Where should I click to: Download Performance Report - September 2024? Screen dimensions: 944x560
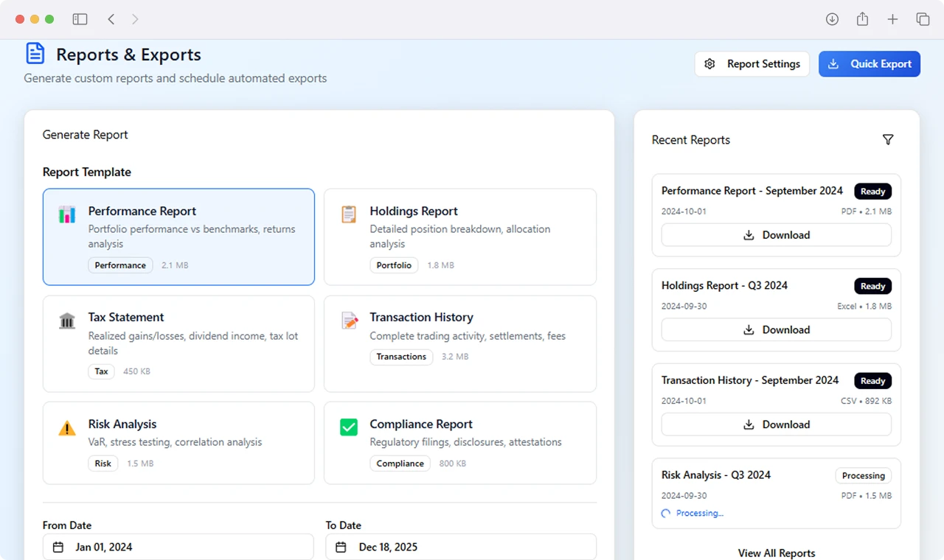pyautogui.click(x=776, y=235)
